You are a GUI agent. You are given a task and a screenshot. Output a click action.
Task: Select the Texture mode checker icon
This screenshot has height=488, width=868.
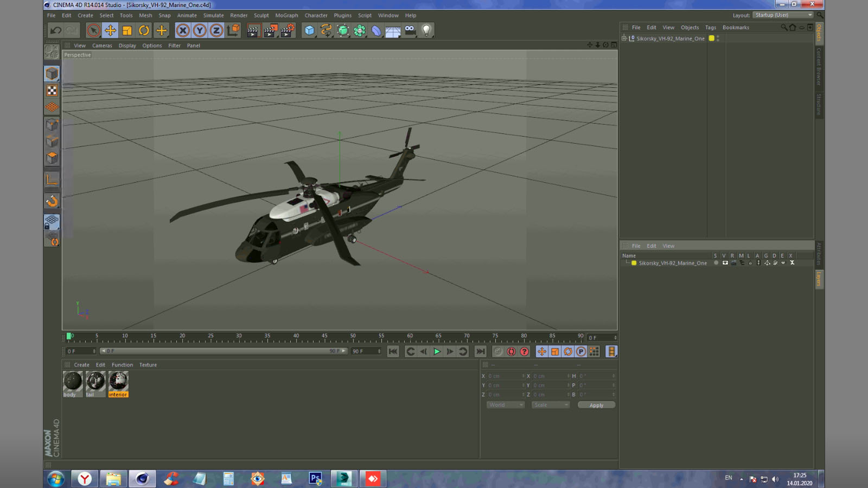[52, 91]
